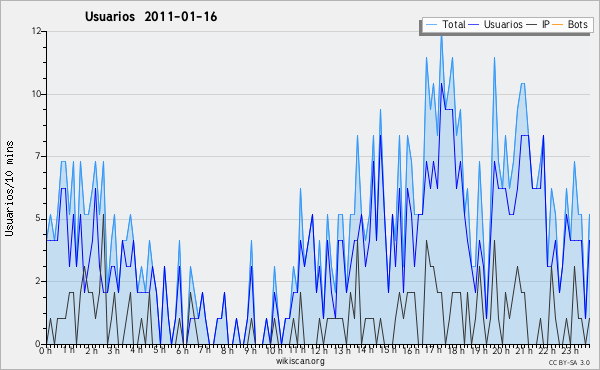Click the '0 h' x-axis label
The height and width of the screenshot is (370, 600).
tap(45, 350)
